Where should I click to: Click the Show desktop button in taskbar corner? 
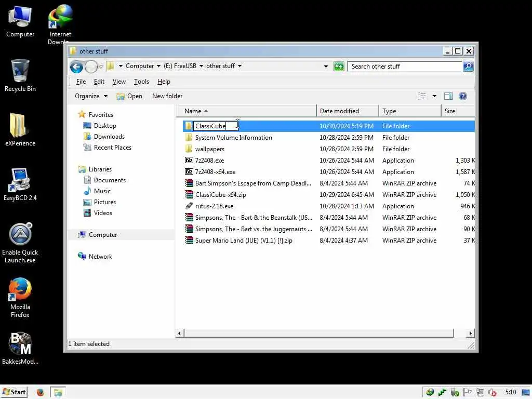[x=526, y=392]
